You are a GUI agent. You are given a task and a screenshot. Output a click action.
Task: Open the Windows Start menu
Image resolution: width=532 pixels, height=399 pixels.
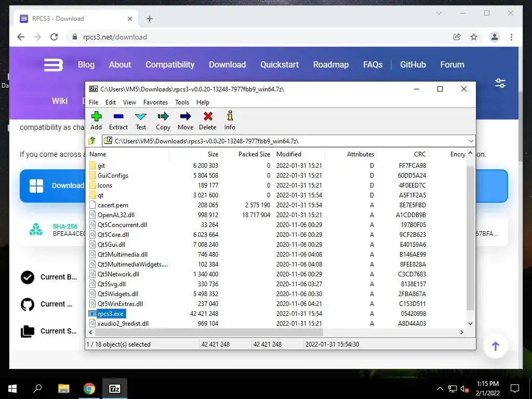tap(12, 389)
